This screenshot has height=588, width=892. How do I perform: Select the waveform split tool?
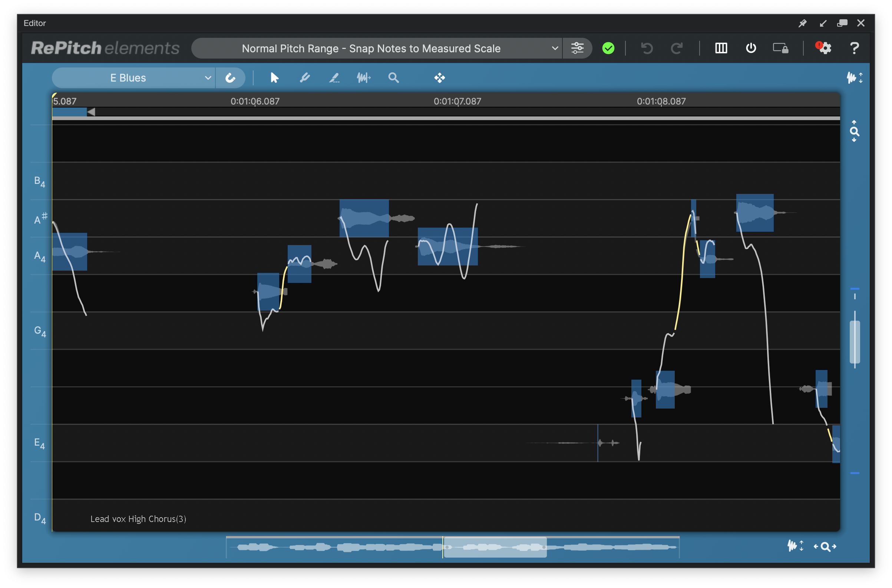(x=363, y=78)
